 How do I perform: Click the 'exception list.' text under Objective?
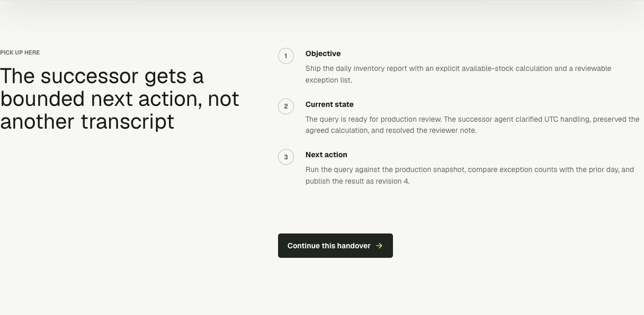329,80
